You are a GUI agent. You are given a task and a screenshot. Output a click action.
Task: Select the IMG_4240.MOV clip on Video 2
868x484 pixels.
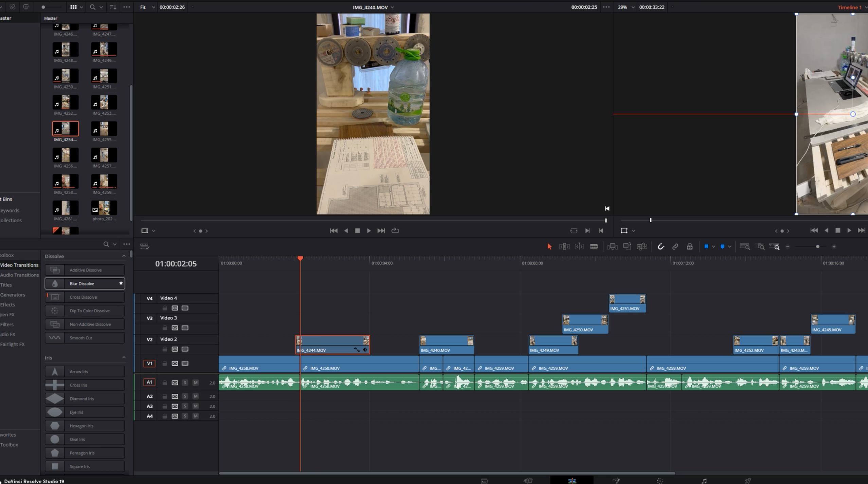[x=446, y=345]
